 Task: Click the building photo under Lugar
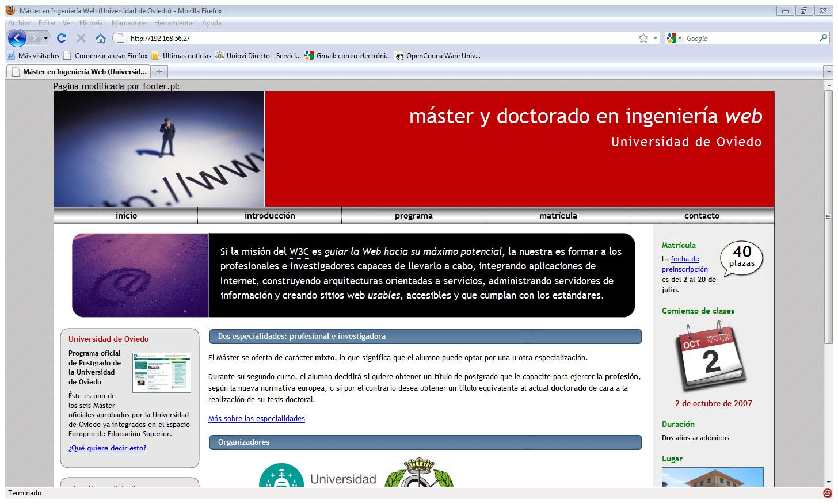pos(713,477)
